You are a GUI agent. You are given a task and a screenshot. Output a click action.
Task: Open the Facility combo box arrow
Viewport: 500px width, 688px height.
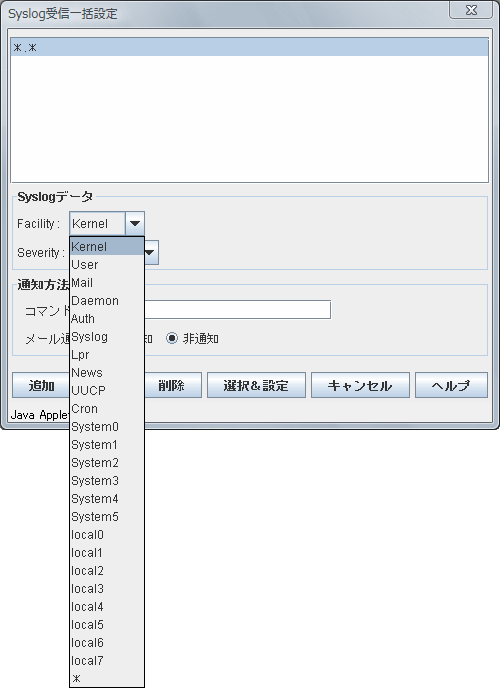click(x=135, y=224)
